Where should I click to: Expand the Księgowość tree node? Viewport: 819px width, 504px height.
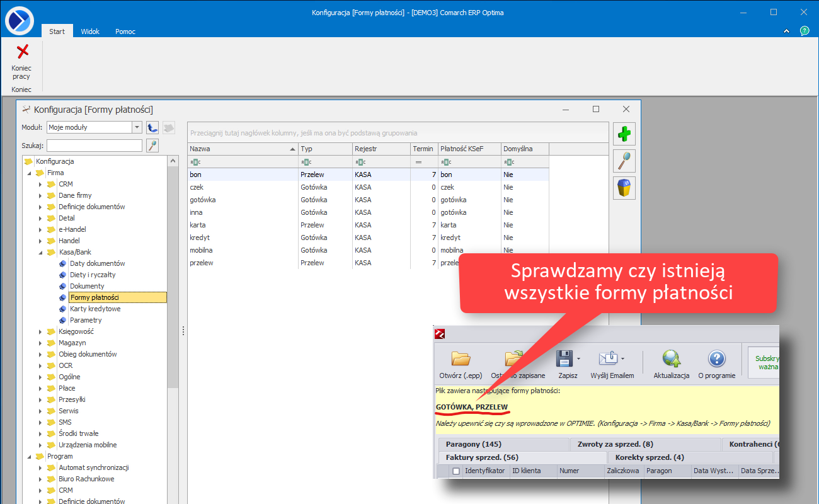40,331
